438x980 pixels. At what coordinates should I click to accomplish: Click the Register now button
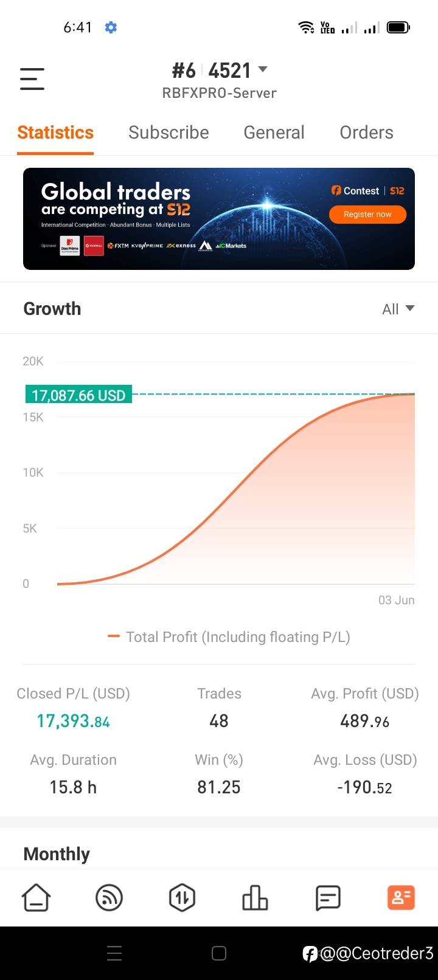click(367, 215)
